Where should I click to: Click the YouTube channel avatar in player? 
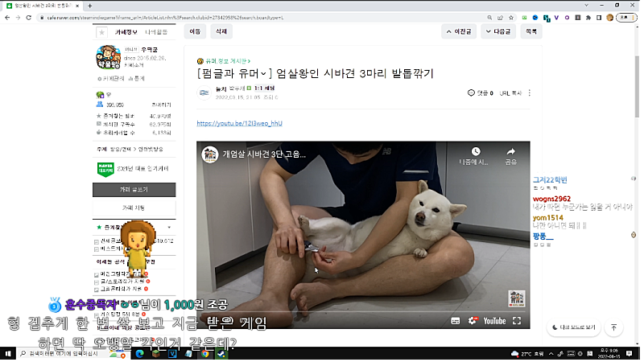tap(210, 154)
